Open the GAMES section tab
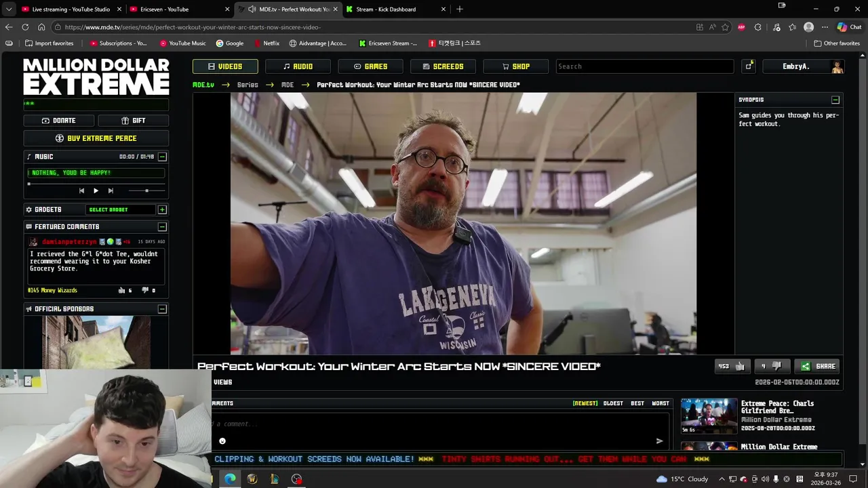 [x=370, y=66]
